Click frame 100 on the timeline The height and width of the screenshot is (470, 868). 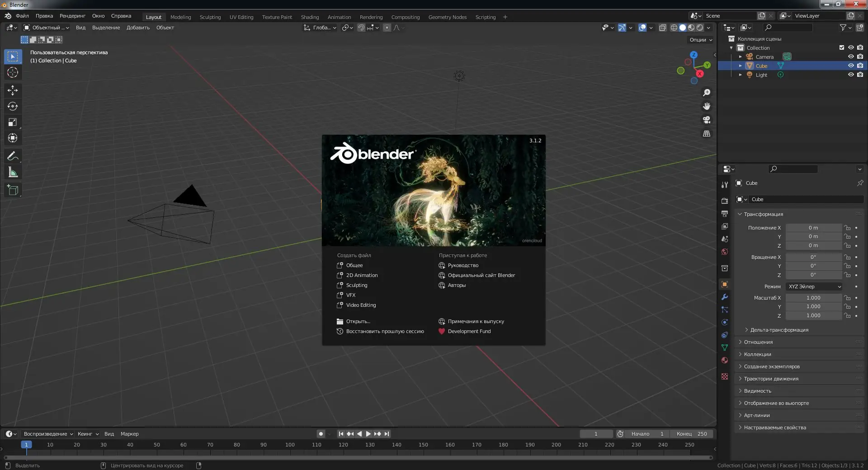click(x=290, y=445)
